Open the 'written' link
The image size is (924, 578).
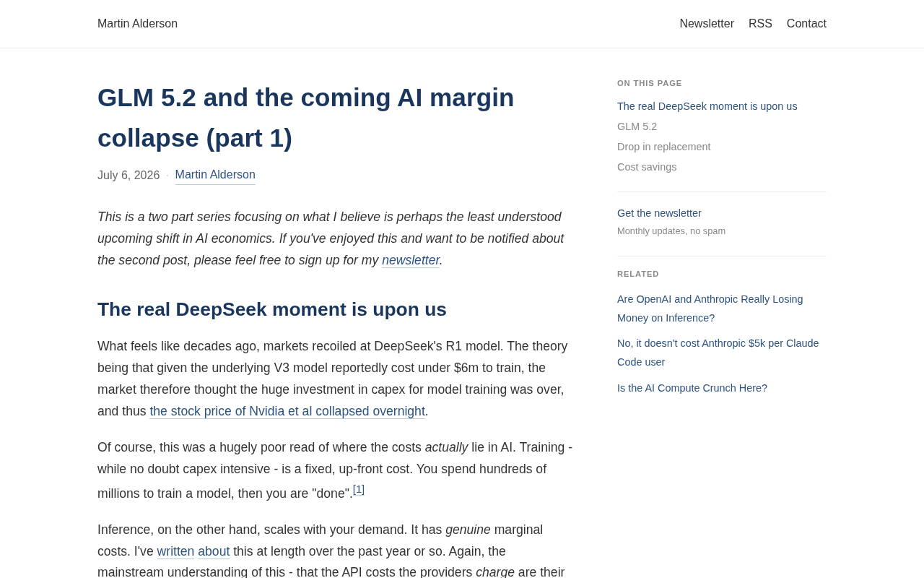175,551
